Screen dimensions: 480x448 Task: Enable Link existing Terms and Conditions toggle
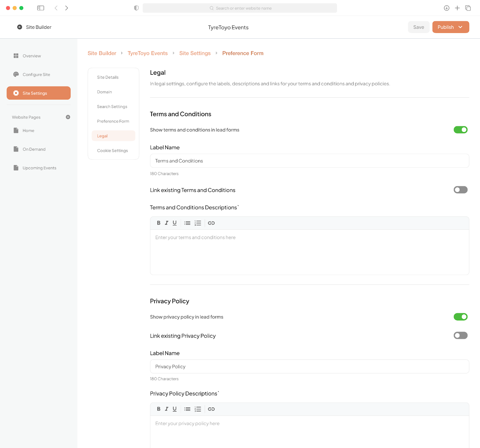tap(460, 190)
